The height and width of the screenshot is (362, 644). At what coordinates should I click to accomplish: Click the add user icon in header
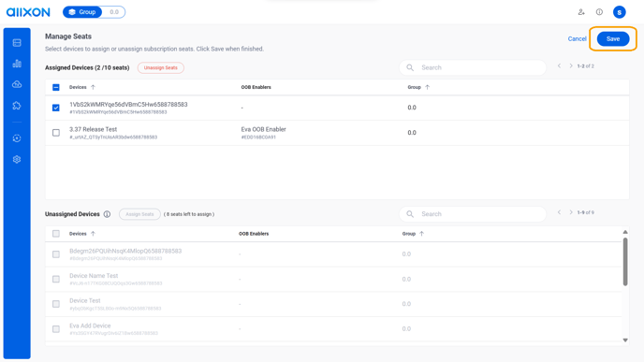tap(581, 12)
